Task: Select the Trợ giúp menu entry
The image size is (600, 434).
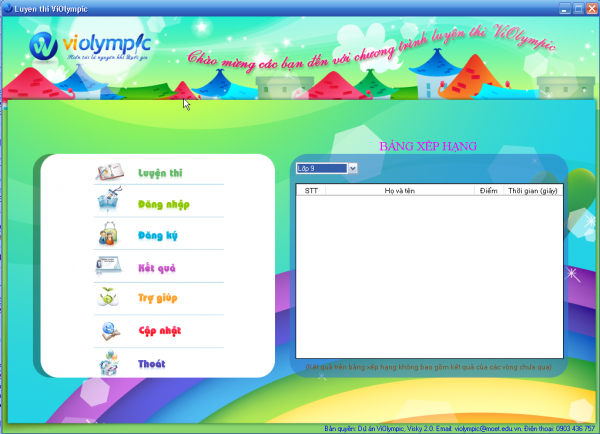Action: click(158, 298)
